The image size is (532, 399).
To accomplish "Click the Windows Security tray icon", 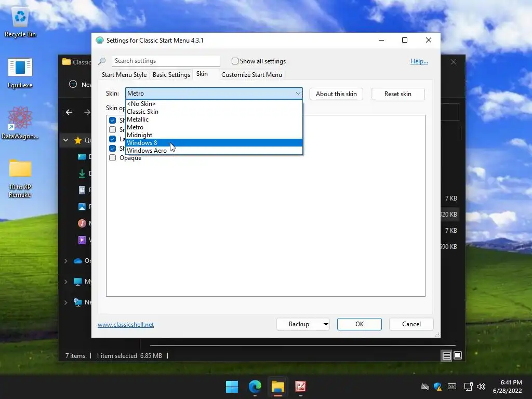I will click(x=437, y=387).
